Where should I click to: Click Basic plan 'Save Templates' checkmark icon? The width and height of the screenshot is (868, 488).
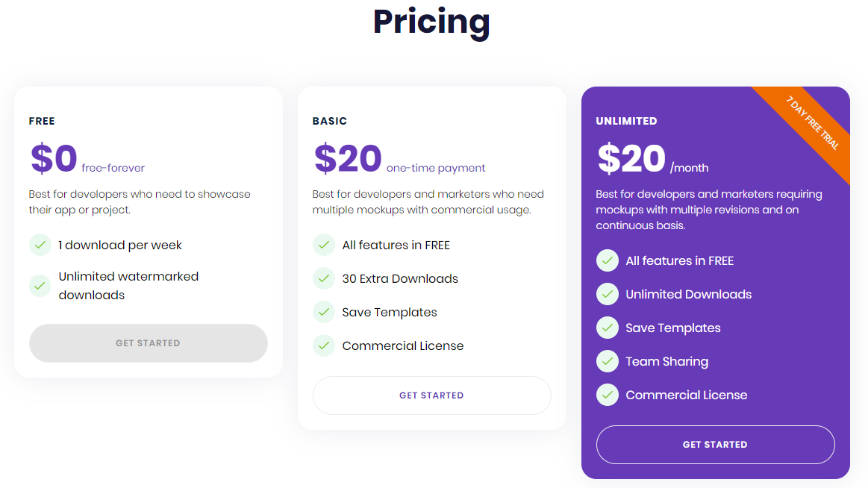point(324,312)
